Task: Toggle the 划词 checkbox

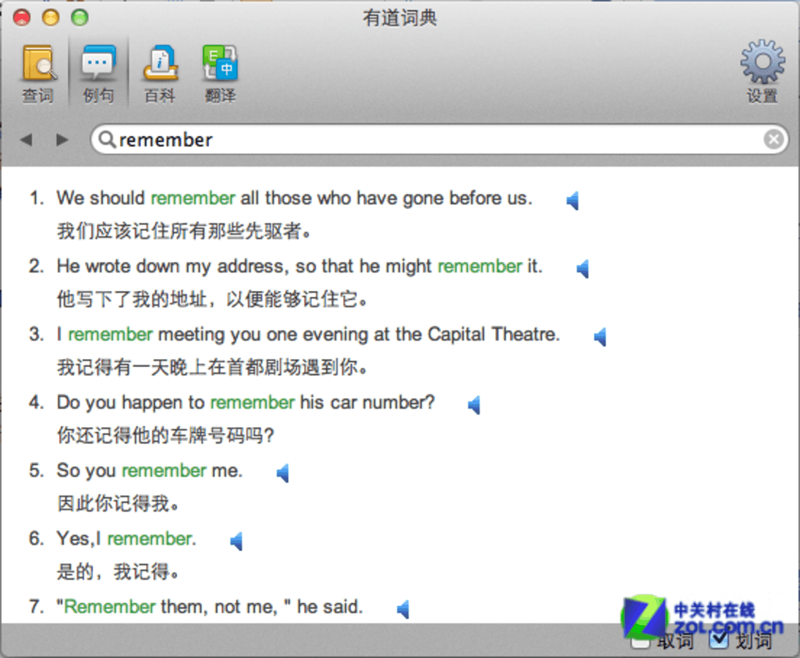Action: pos(718,641)
